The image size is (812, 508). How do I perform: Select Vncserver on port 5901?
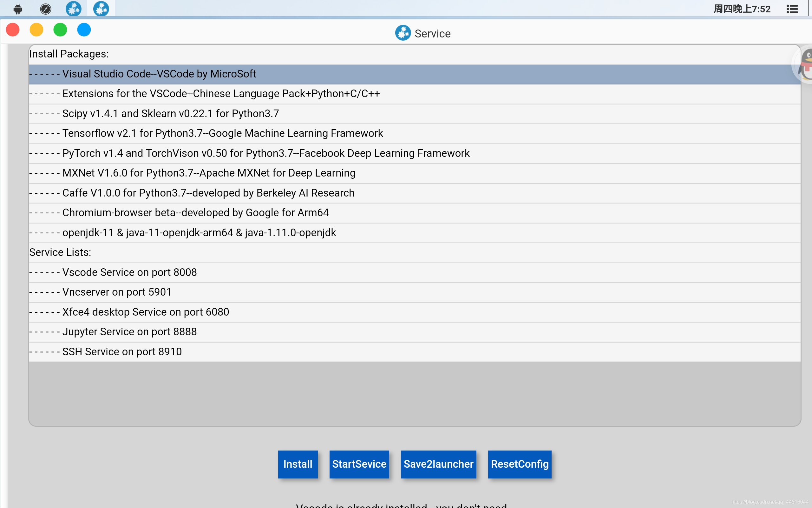click(x=415, y=292)
